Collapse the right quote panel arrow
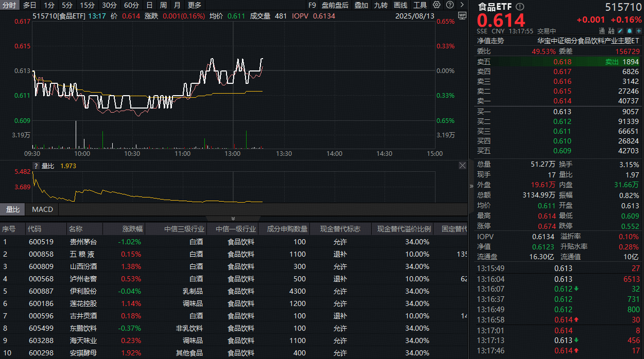644x359 pixels. (x=471, y=186)
